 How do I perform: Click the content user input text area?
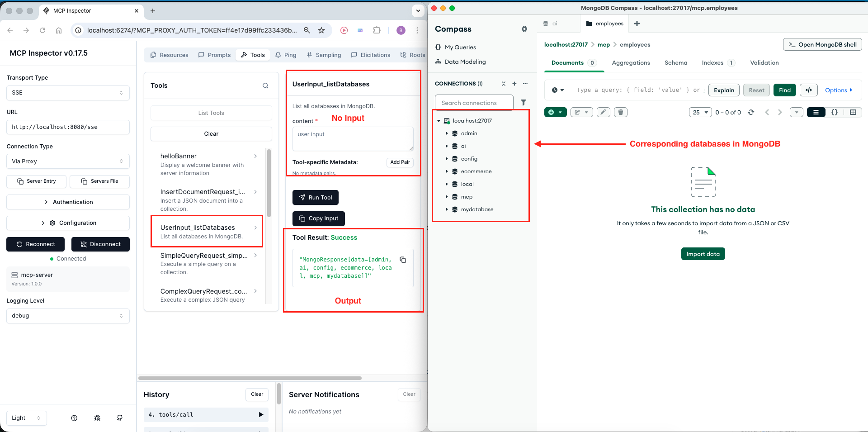353,139
